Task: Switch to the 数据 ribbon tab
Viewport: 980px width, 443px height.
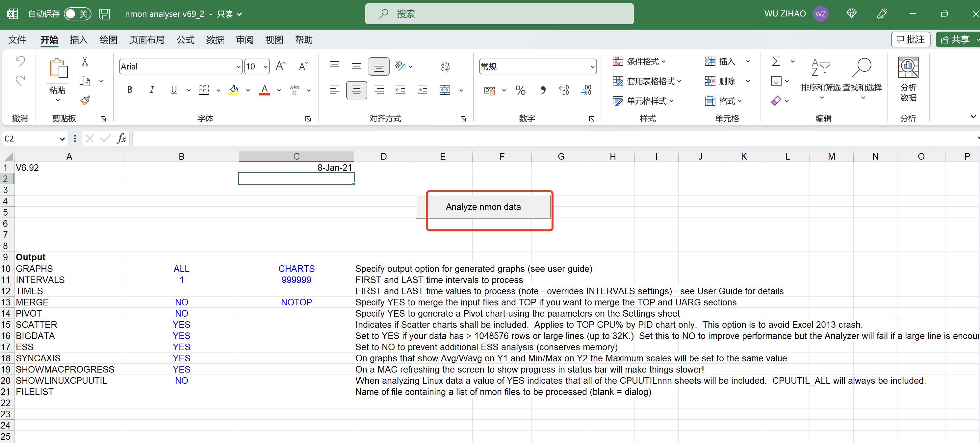Action: (215, 39)
